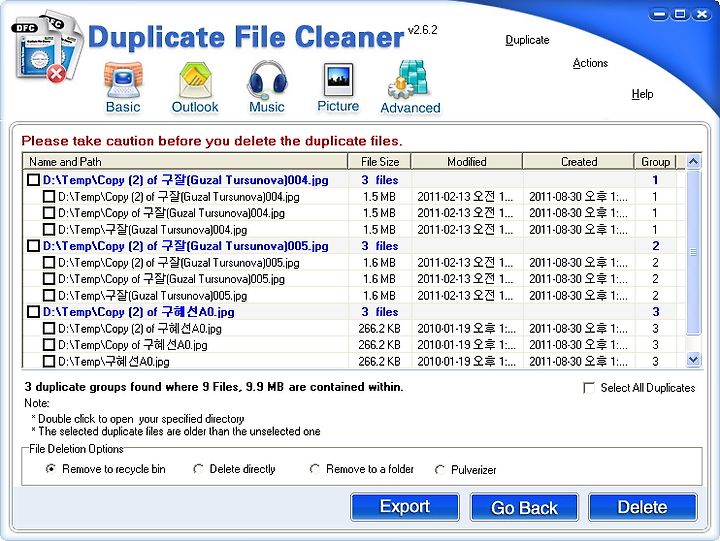Screen dimensions: 720x541
Task: Click the '3 files' count for group 2
Action: click(x=379, y=246)
